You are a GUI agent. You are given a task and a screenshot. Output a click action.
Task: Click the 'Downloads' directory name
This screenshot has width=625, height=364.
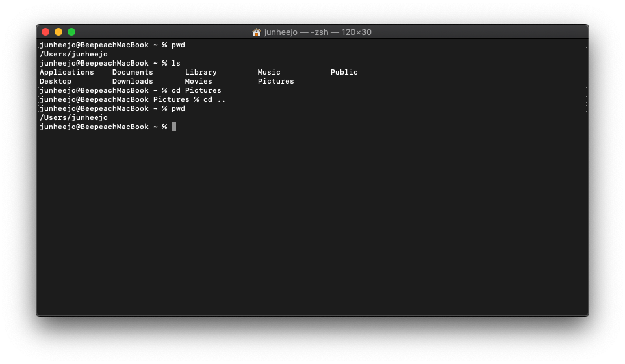point(133,81)
